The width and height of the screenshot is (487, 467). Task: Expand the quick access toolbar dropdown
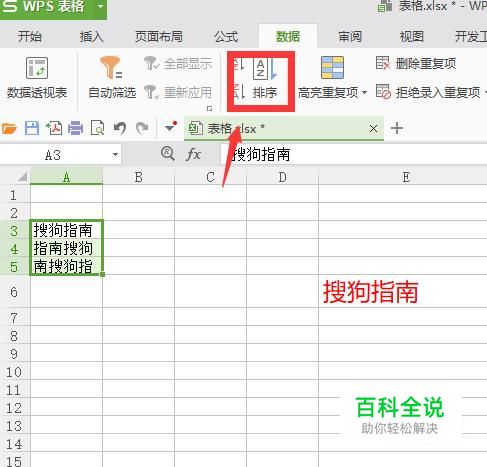click(170, 128)
